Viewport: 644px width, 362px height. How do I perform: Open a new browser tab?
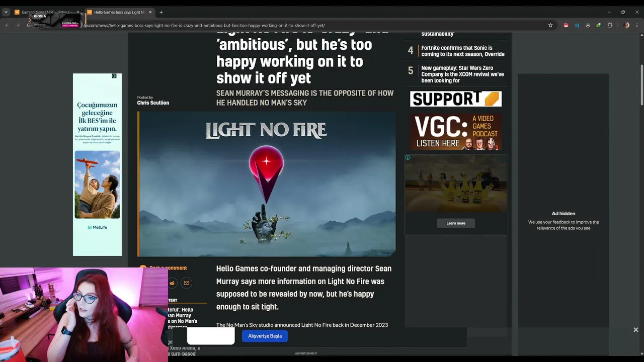[161, 12]
